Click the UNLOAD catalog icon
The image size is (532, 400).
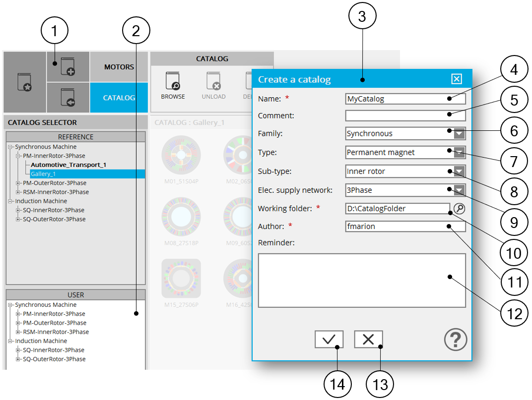point(213,81)
